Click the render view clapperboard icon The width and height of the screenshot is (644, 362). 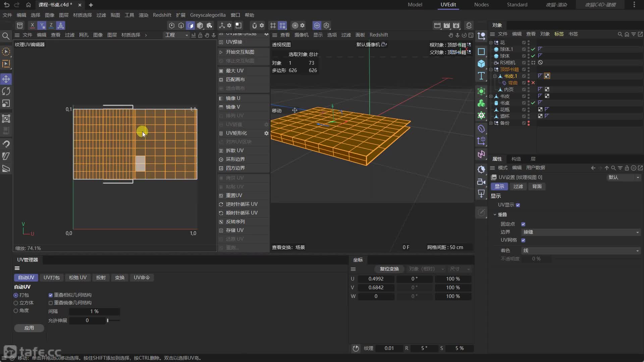(437, 25)
